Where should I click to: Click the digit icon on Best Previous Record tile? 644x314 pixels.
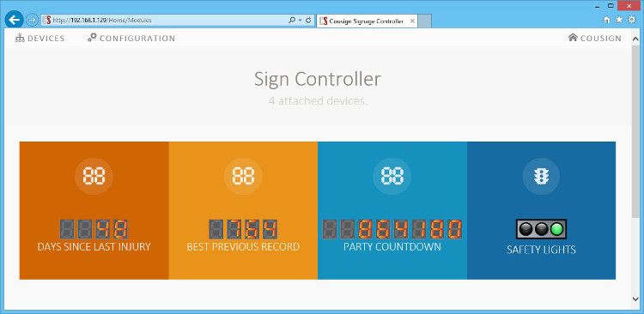tap(243, 177)
